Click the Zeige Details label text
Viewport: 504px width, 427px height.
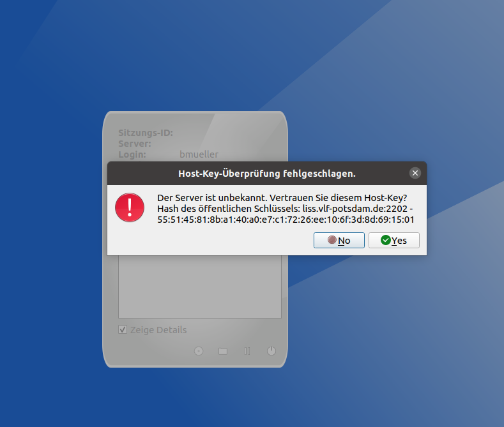pos(158,330)
